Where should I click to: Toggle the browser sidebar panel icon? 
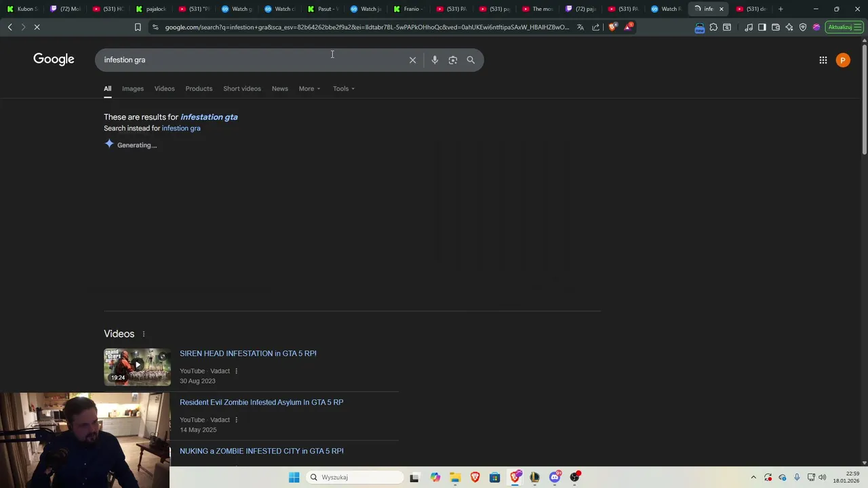[x=762, y=27]
